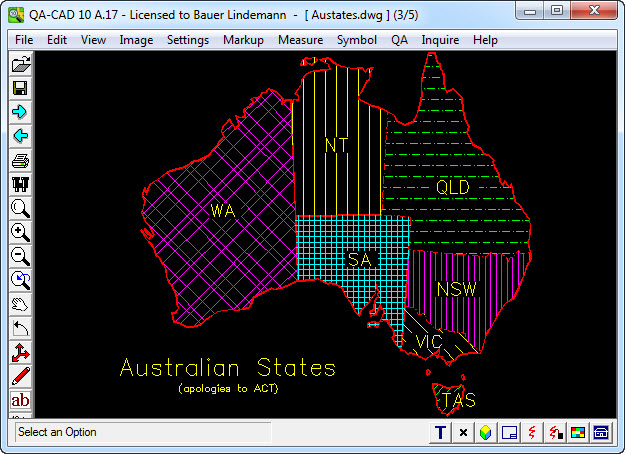Screen dimensions: 625x454
Task: Click the WA label on the map
Action: click(x=223, y=211)
